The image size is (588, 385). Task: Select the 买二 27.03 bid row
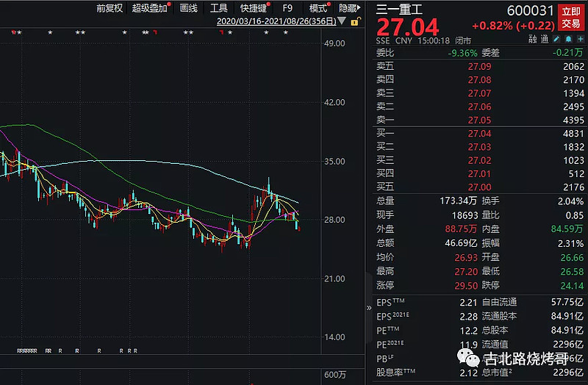tap(480, 147)
